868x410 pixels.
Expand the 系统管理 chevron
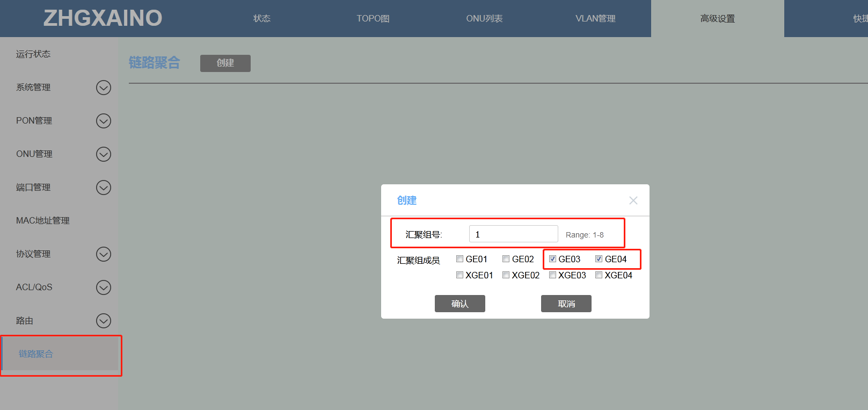(104, 88)
